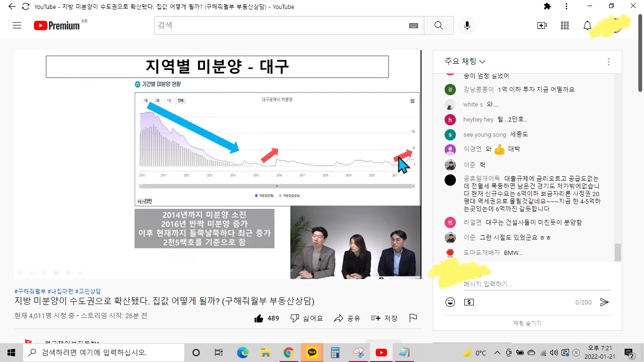Viewport: 644px width, 362px height.
Task: Open the YouTube hamburger guide menu
Action: pos(17,25)
